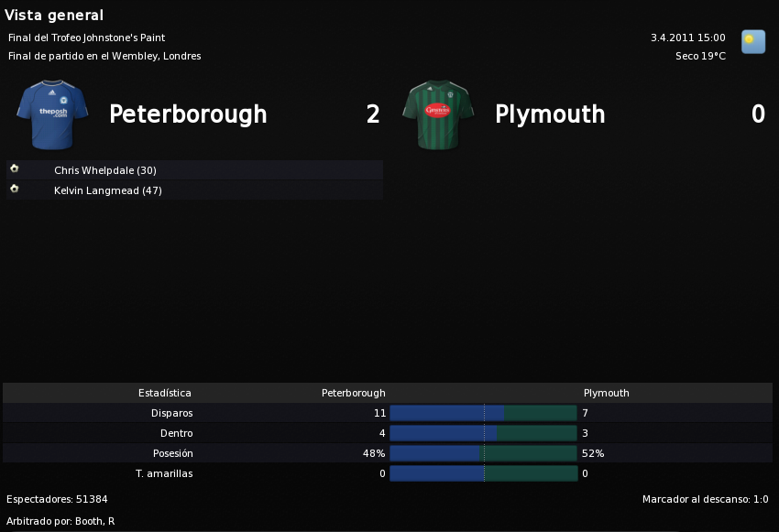Select the Peterborough team name

tap(188, 114)
